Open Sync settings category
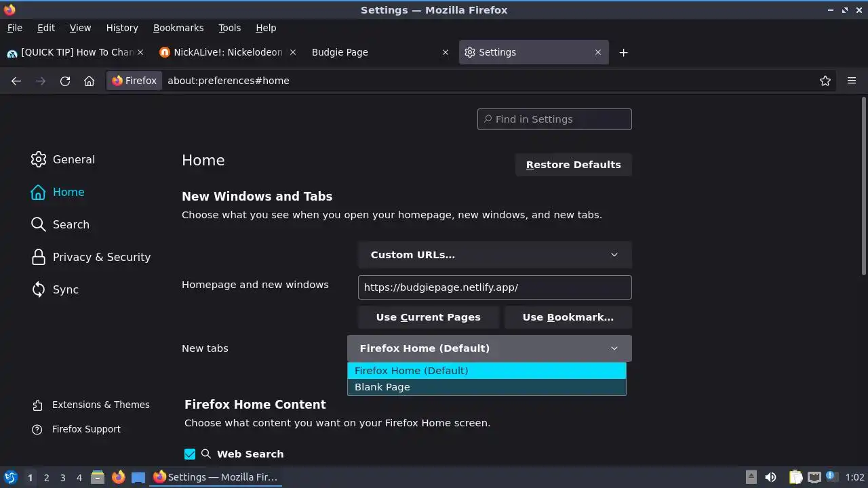 [55, 289]
